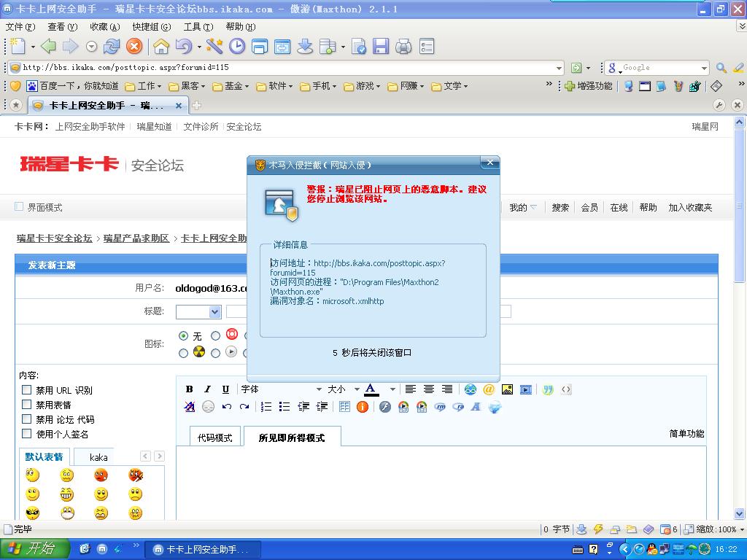Image resolution: width=747 pixels, height=560 pixels.
Task: Select the 卡卡上网安全助手 browser tab
Action: click(108, 105)
